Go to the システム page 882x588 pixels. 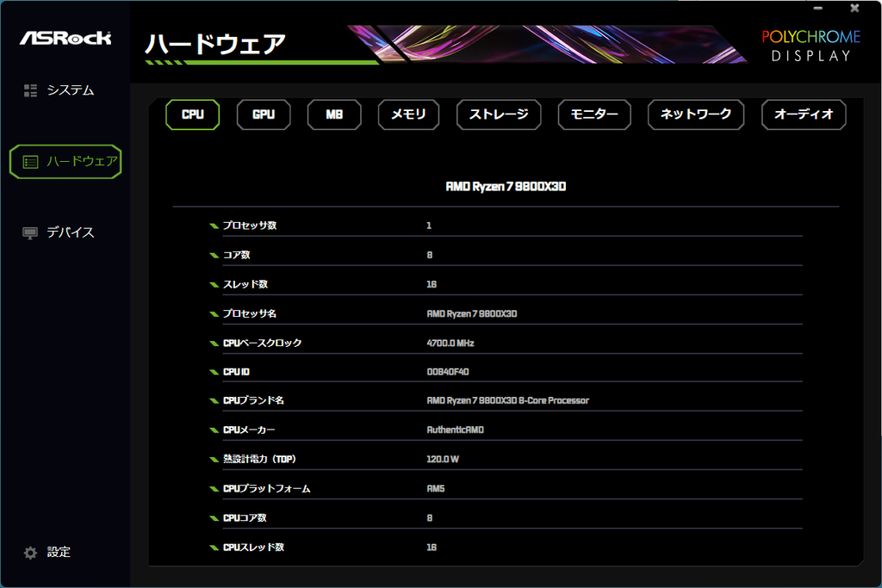tap(71, 90)
